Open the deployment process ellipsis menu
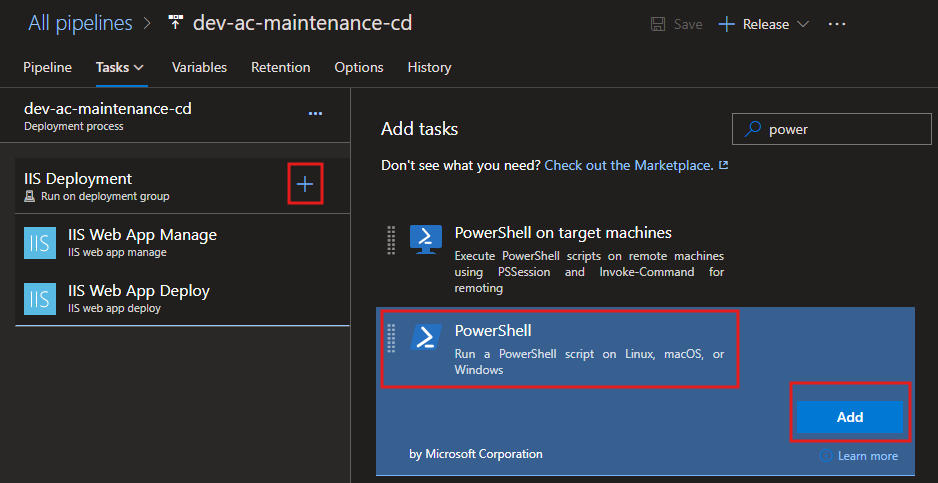Screen dimensions: 938x483 pyautogui.click(x=315, y=114)
